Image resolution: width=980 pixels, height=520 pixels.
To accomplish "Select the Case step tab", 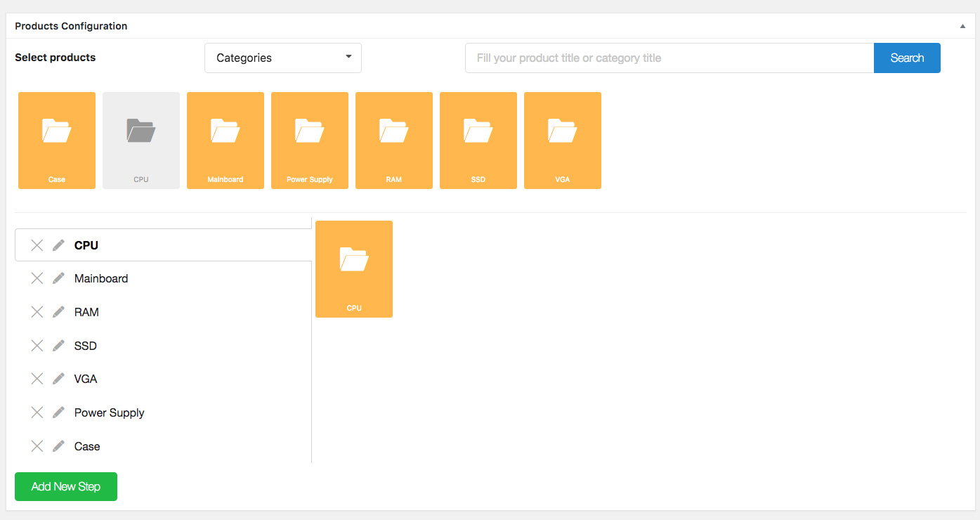I will pyautogui.click(x=163, y=446).
